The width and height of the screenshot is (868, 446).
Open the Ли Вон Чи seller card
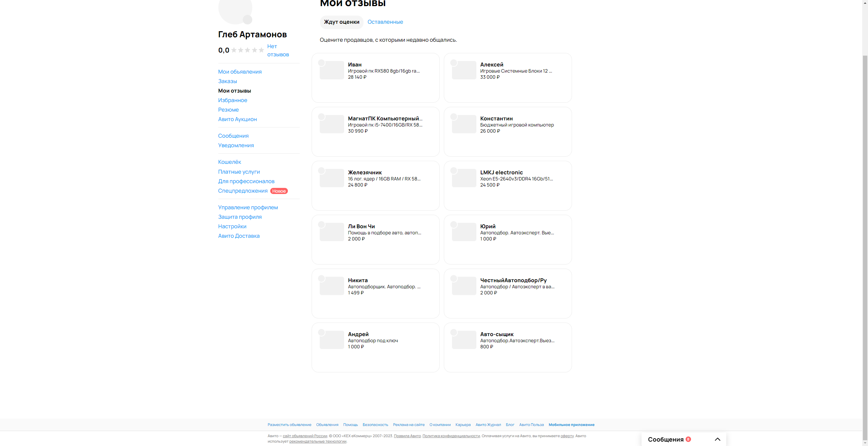(x=375, y=239)
